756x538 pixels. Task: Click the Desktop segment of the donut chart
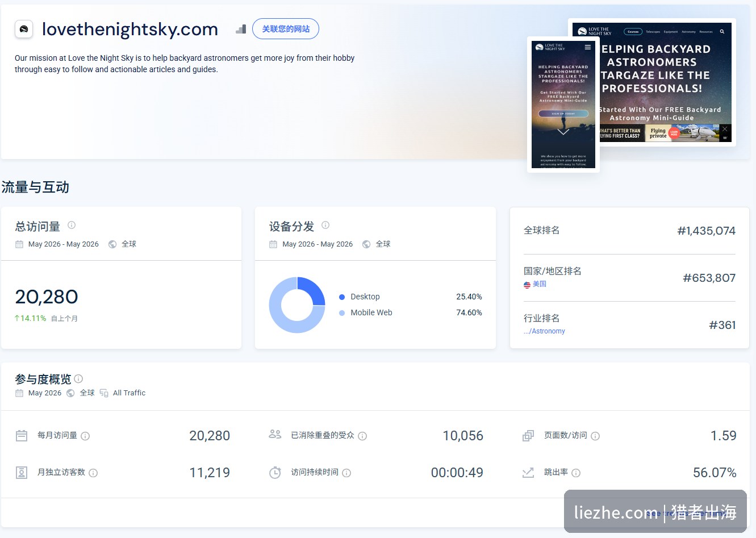[x=314, y=290]
